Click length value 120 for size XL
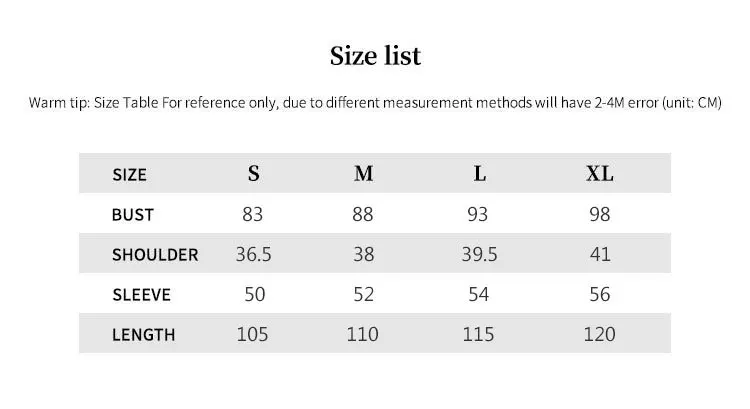This screenshot has height=409, width=750. point(599,334)
